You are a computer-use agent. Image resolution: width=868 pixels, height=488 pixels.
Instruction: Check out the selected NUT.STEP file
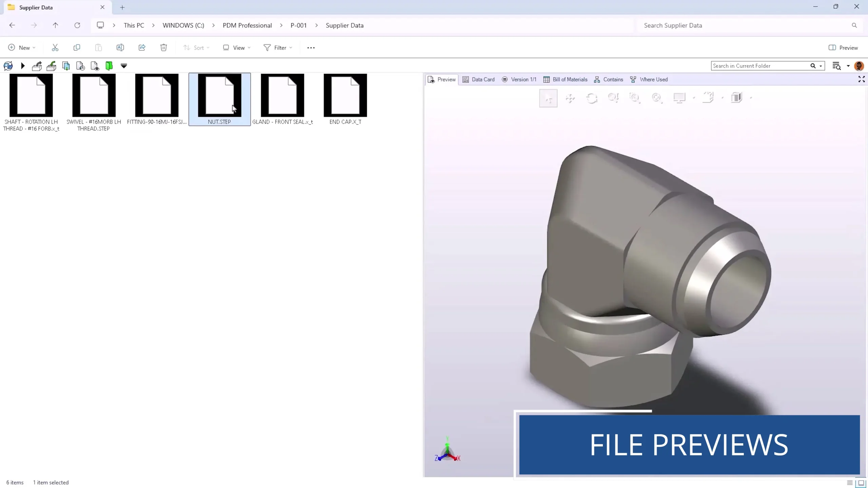click(37, 65)
